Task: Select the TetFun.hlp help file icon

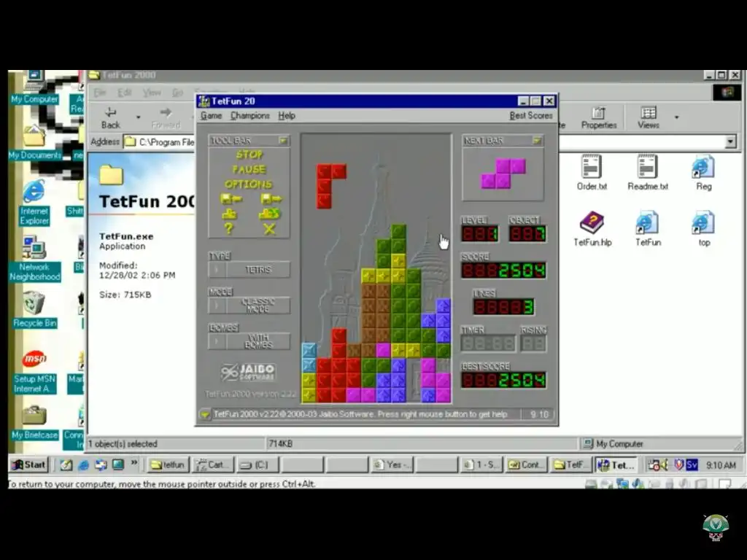Action: click(592, 228)
